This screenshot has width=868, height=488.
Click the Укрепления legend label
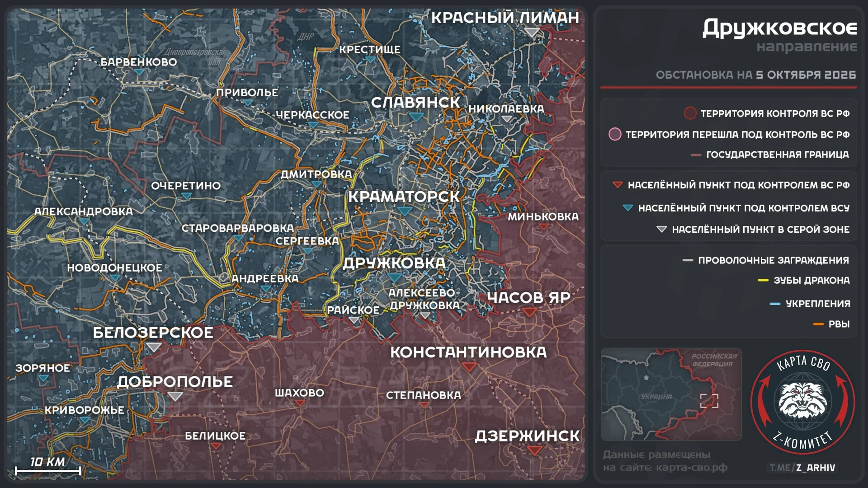pyautogui.click(x=818, y=304)
